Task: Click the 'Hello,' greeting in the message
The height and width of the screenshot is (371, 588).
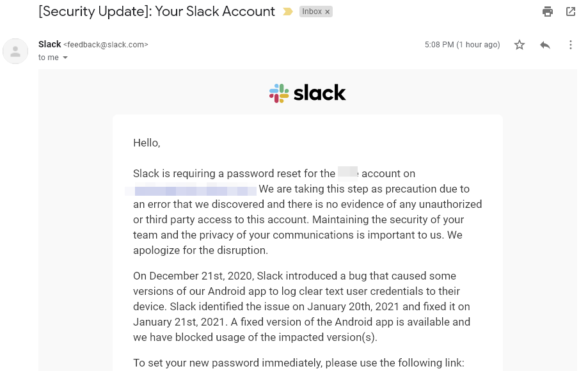Action: (x=146, y=143)
